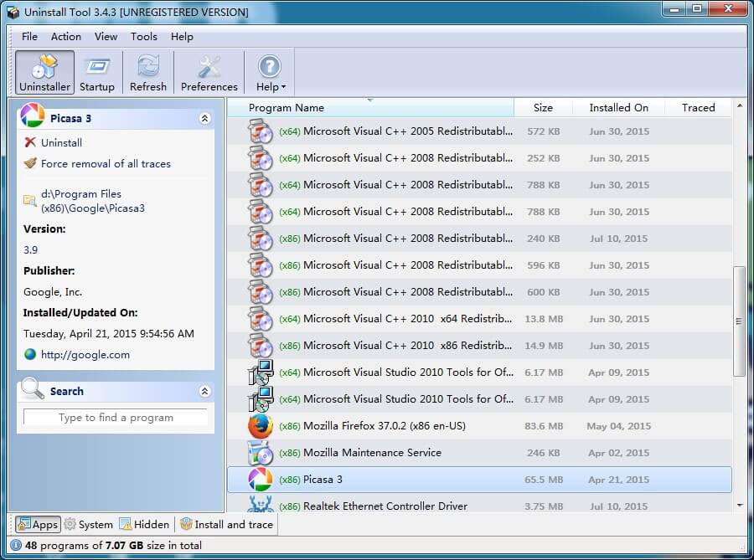This screenshot has height=560, width=754.
Task: Click the Refresh toolbar icon
Action: click(148, 73)
